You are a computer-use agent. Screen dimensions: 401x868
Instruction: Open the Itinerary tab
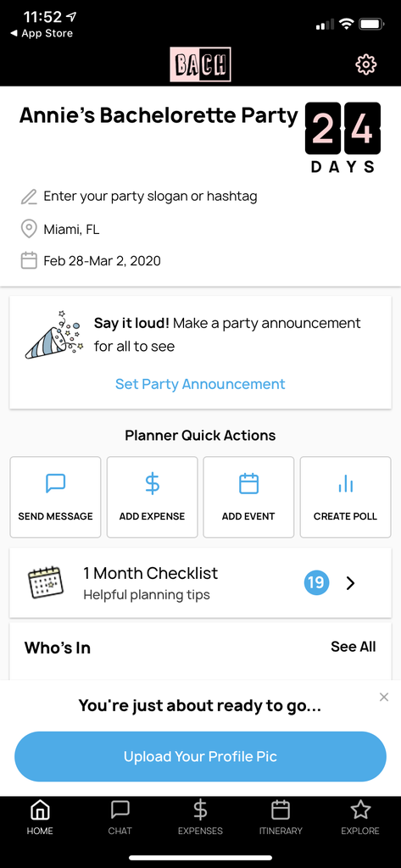(281, 818)
